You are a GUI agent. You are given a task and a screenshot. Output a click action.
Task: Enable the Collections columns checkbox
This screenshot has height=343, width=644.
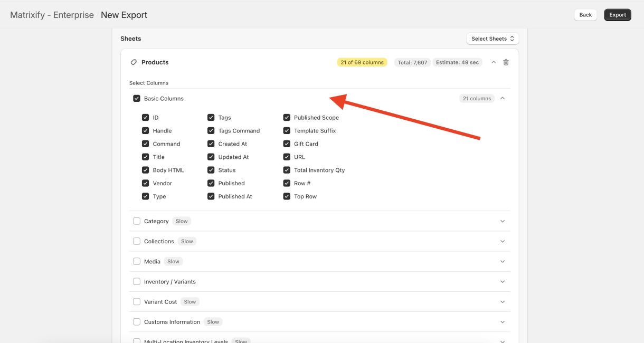click(137, 241)
